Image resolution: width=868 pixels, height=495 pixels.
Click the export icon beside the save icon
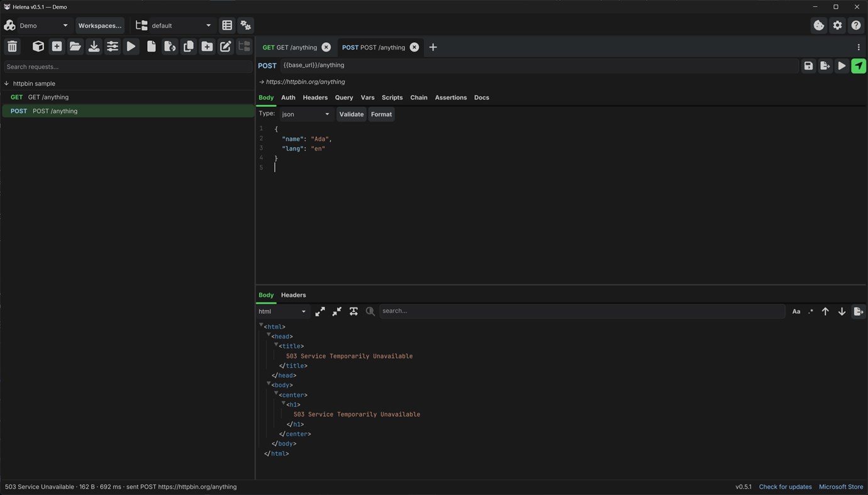[825, 65]
